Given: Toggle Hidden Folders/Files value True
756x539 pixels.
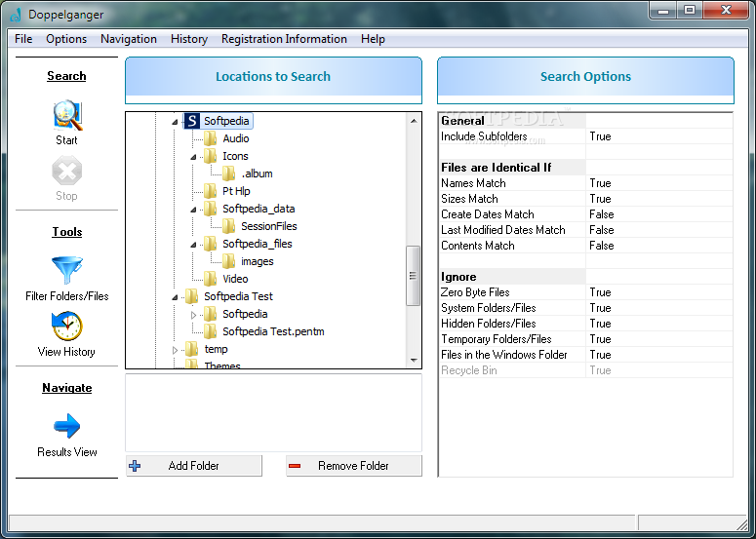Looking at the screenshot, I should coord(659,324).
